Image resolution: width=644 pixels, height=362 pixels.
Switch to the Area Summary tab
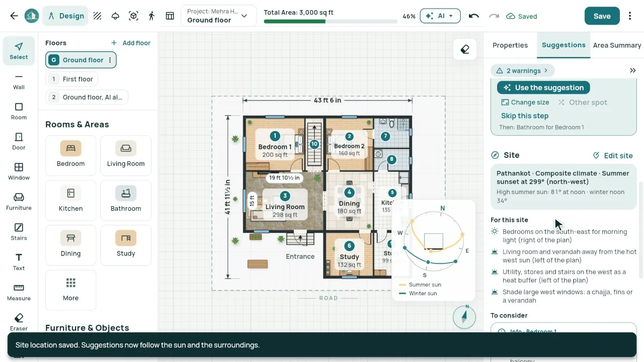[617, 45]
